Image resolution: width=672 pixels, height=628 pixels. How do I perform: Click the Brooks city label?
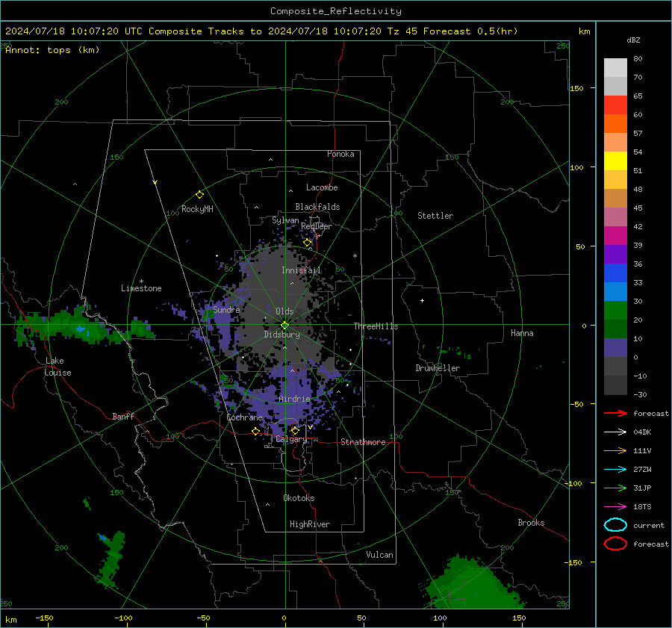[531, 523]
